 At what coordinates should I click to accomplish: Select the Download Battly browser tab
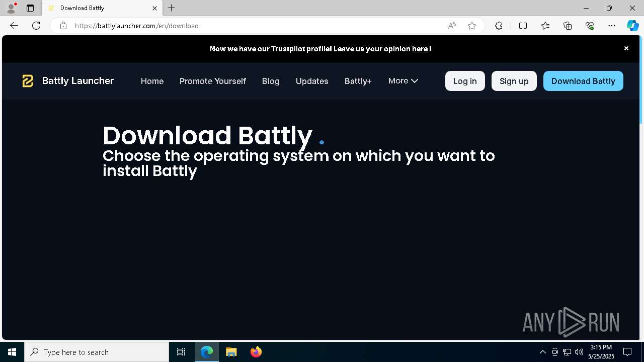(102, 8)
